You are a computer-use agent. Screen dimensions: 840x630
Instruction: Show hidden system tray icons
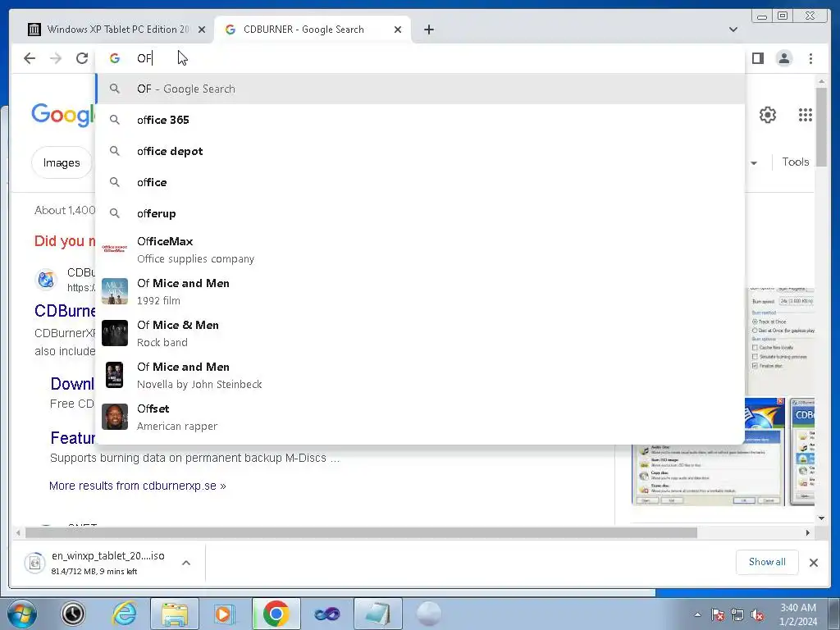tap(697, 614)
